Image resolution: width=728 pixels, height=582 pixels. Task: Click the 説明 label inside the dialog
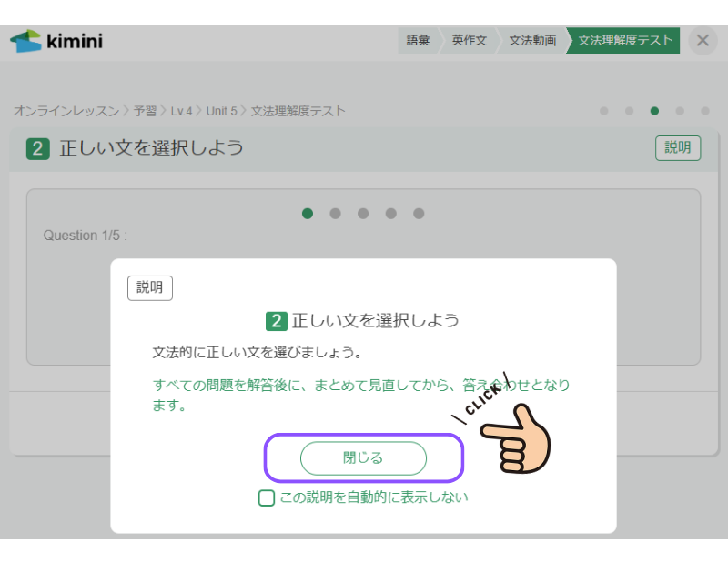[x=150, y=287]
